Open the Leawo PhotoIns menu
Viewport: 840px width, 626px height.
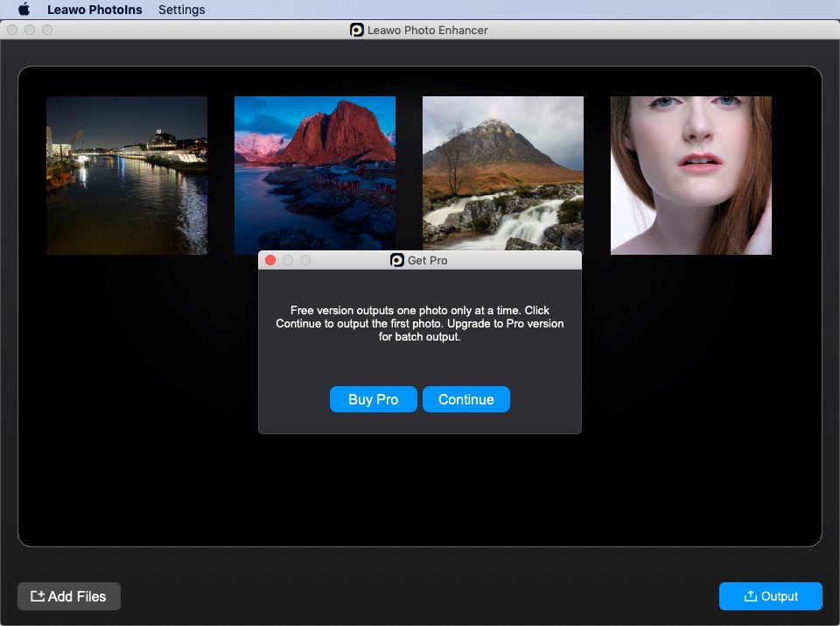(x=94, y=10)
